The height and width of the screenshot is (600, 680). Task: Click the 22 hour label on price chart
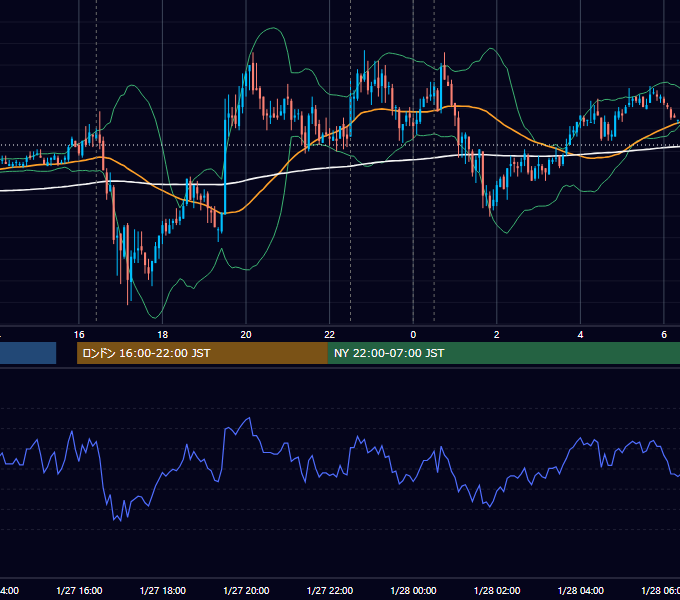tap(330, 335)
